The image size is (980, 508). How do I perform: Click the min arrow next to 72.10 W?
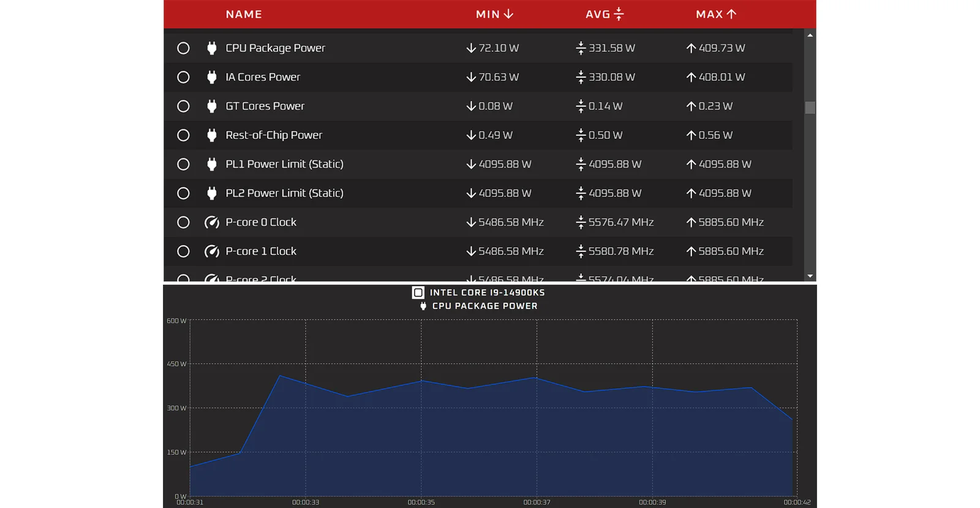(471, 48)
